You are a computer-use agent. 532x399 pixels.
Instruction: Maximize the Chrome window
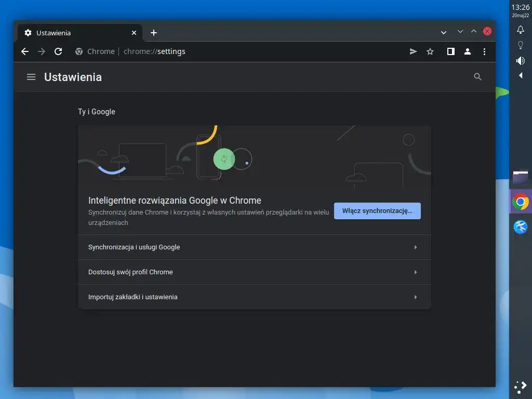[x=474, y=32]
